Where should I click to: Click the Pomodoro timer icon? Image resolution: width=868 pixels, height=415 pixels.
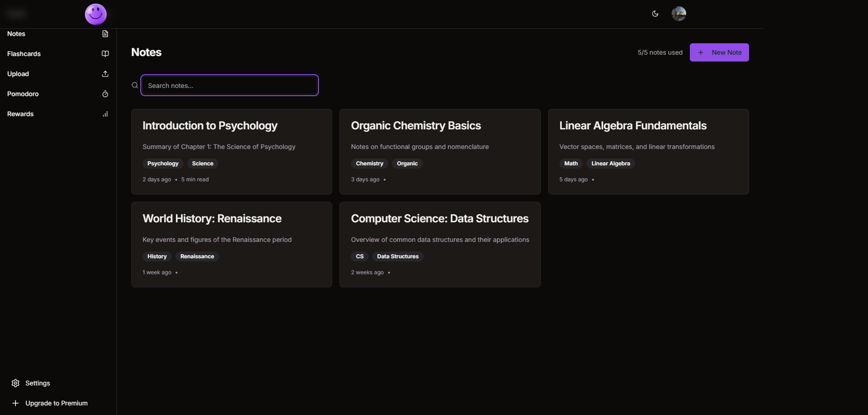pyautogui.click(x=105, y=94)
